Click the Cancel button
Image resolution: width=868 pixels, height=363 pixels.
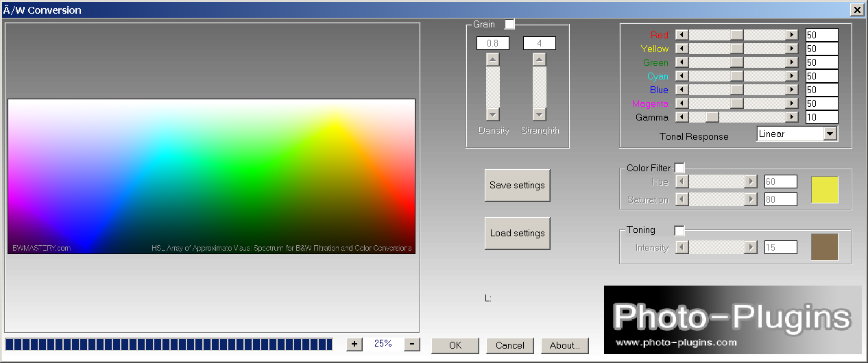[x=509, y=345]
